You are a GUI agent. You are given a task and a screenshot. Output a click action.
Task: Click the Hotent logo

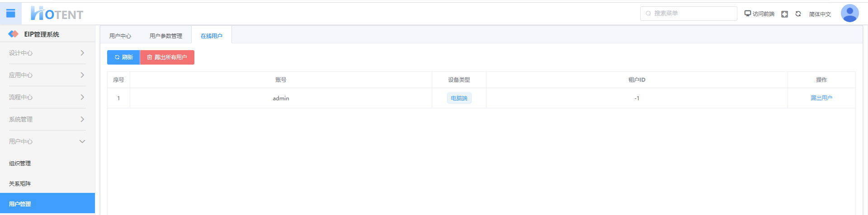(x=57, y=14)
